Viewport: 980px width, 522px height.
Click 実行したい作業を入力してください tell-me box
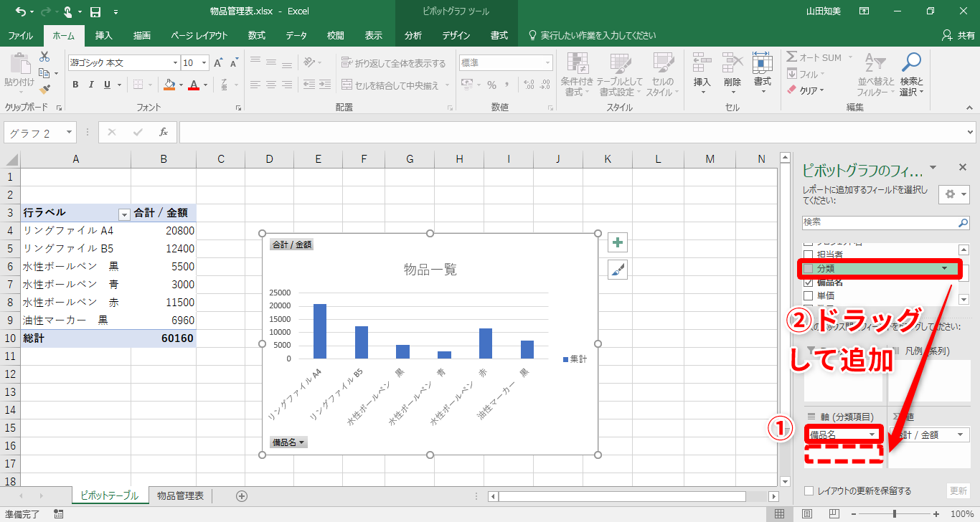(x=591, y=35)
